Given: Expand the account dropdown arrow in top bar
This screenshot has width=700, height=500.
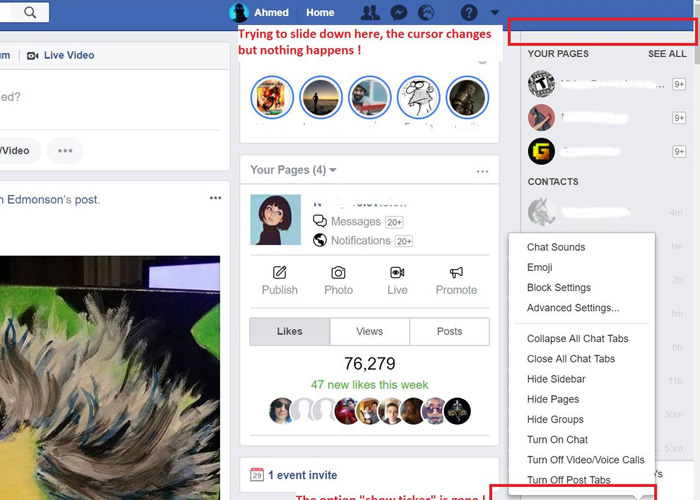Looking at the screenshot, I should click(x=495, y=12).
